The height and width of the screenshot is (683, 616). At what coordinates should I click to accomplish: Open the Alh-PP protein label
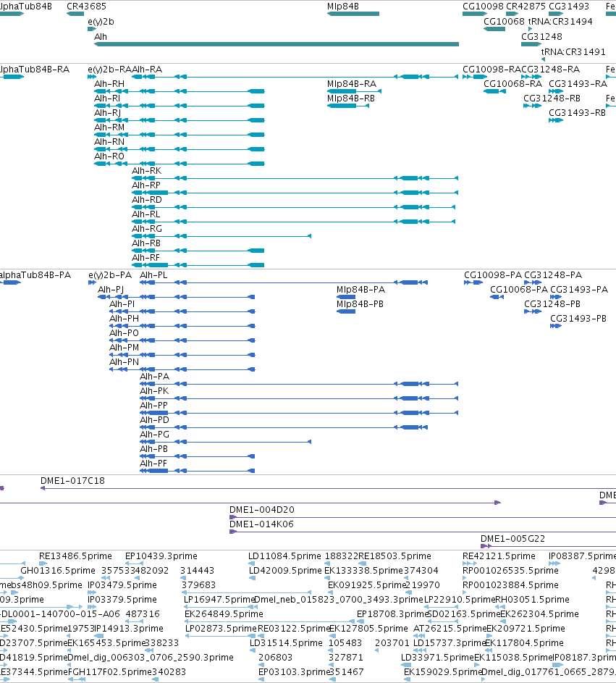[153, 405]
